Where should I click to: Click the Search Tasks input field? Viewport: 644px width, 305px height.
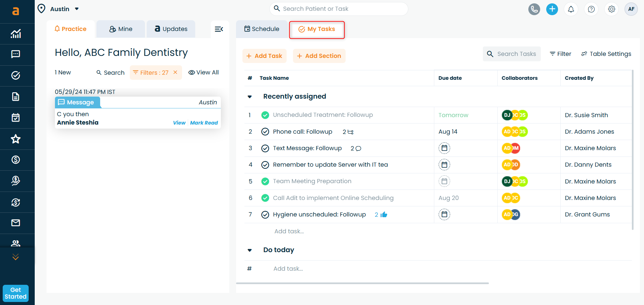(x=516, y=54)
